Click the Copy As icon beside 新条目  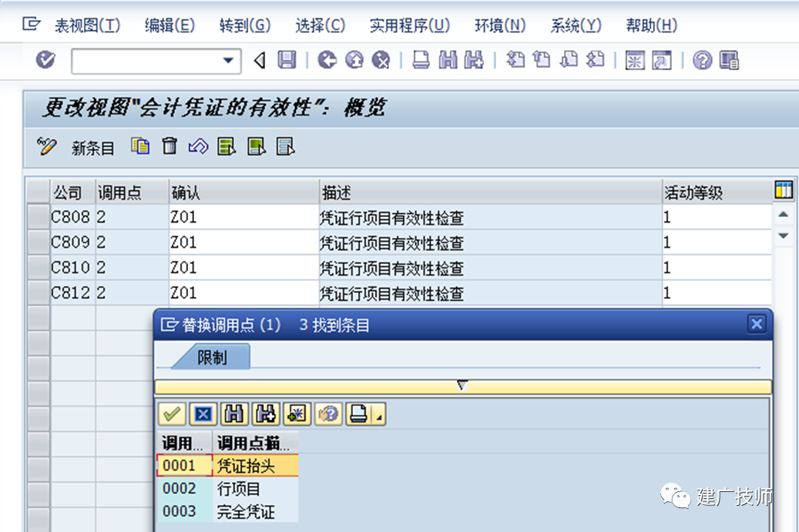pyautogui.click(x=140, y=146)
